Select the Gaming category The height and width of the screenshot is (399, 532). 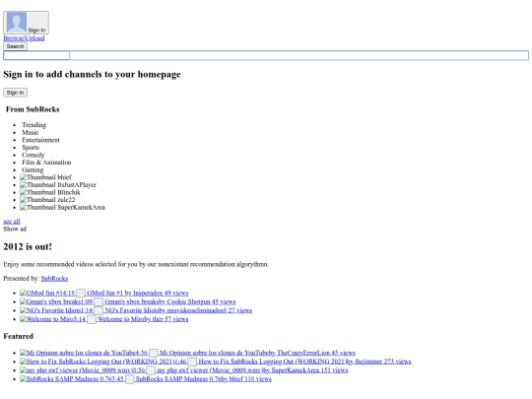tap(33, 169)
